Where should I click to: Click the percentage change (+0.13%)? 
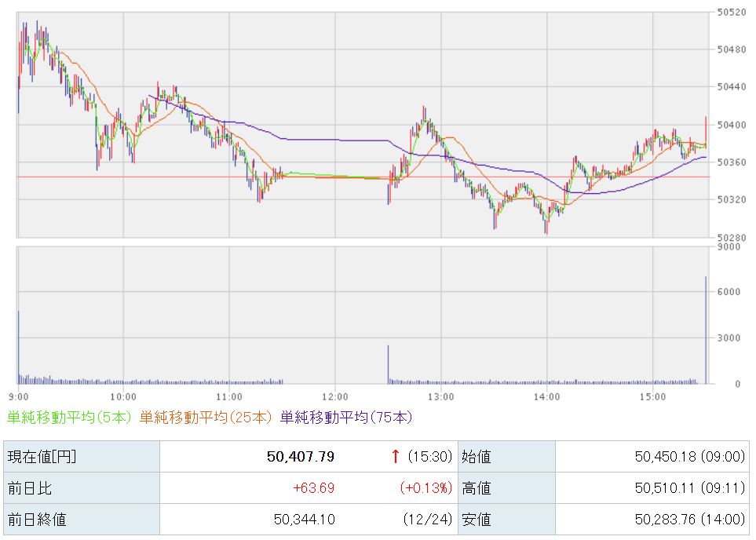point(426,488)
